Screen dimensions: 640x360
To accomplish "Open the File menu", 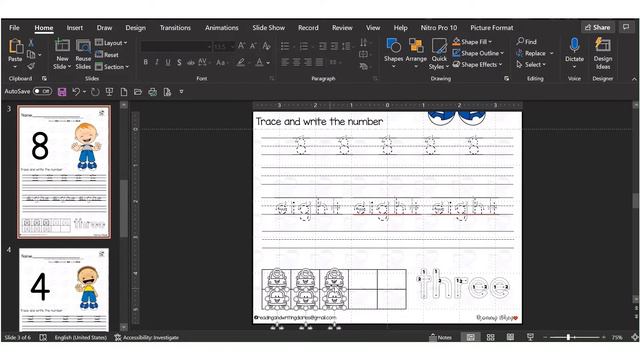I will click(14, 28).
